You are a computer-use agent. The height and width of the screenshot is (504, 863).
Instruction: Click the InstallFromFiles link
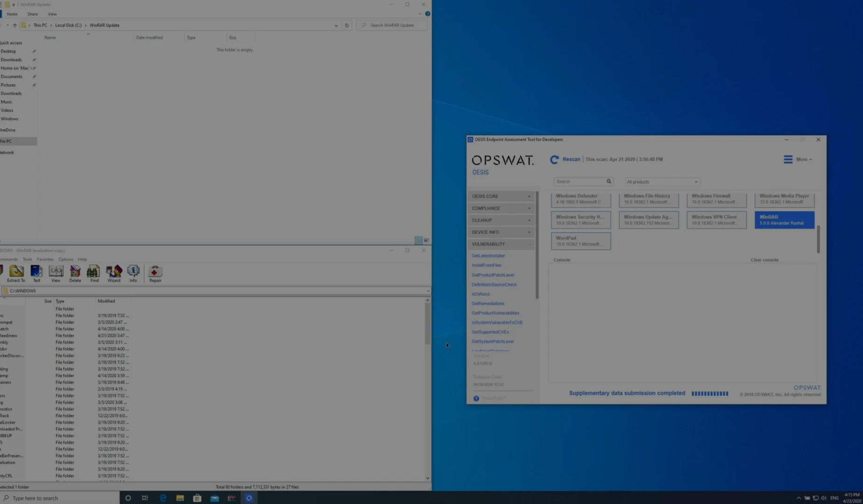(x=487, y=265)
